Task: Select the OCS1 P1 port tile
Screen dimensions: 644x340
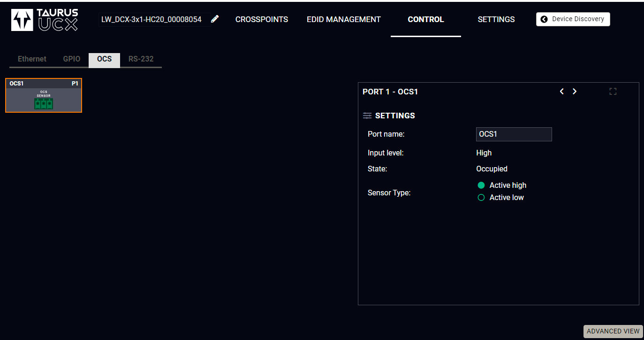Action: coord(44,95)
